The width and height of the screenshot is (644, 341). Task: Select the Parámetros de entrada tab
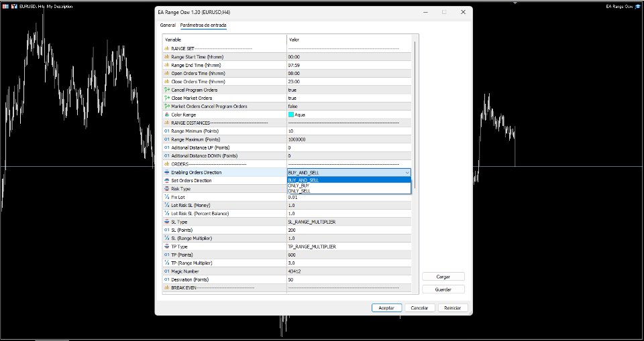tap(203, 25)
